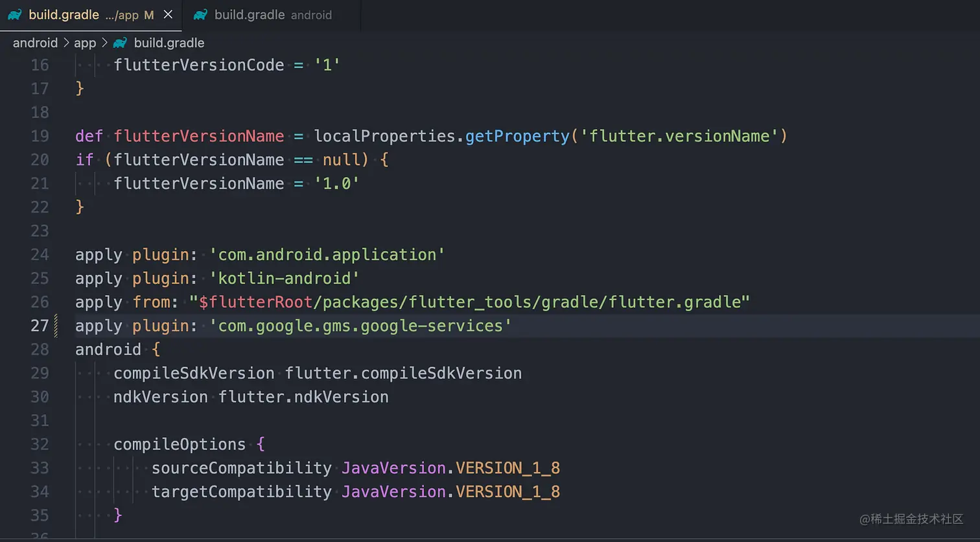Click flutter.compileSdkVersion on line 29

coord(403,373)
